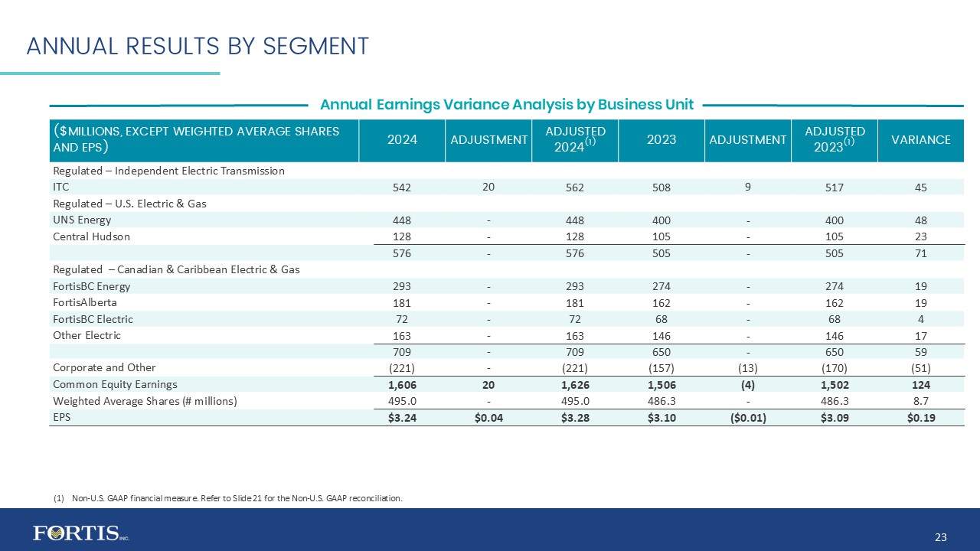980x551 pixels.
Task: Click the Weighted Average Shares row label
Action: 145,401
